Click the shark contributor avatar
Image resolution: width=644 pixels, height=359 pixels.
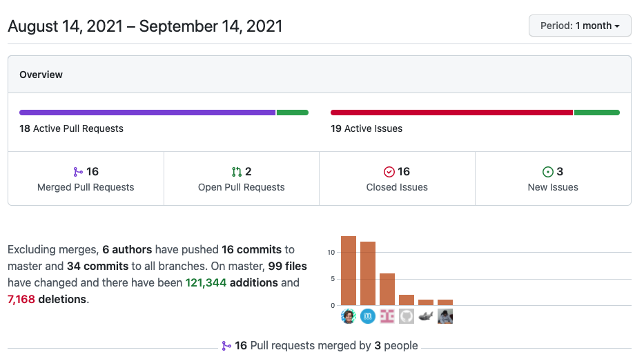click(x=426, y=316)
